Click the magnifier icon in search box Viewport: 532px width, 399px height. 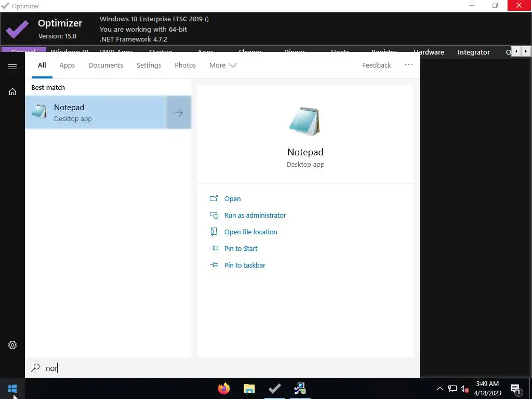(36, 368)
